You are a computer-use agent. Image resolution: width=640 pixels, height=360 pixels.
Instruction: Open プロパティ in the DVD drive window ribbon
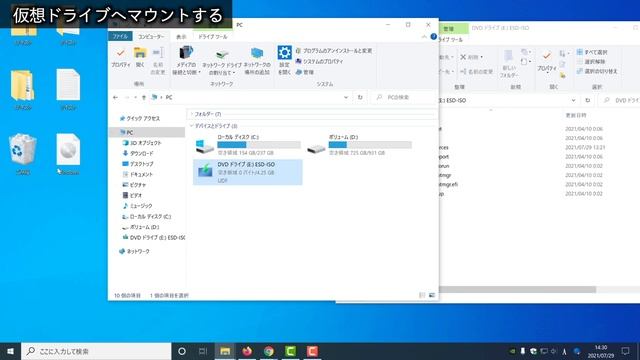547,62
